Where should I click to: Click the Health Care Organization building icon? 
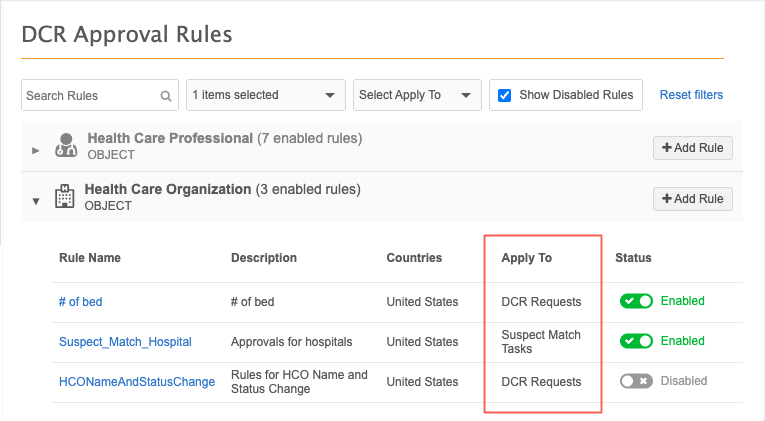coord(64,196)
